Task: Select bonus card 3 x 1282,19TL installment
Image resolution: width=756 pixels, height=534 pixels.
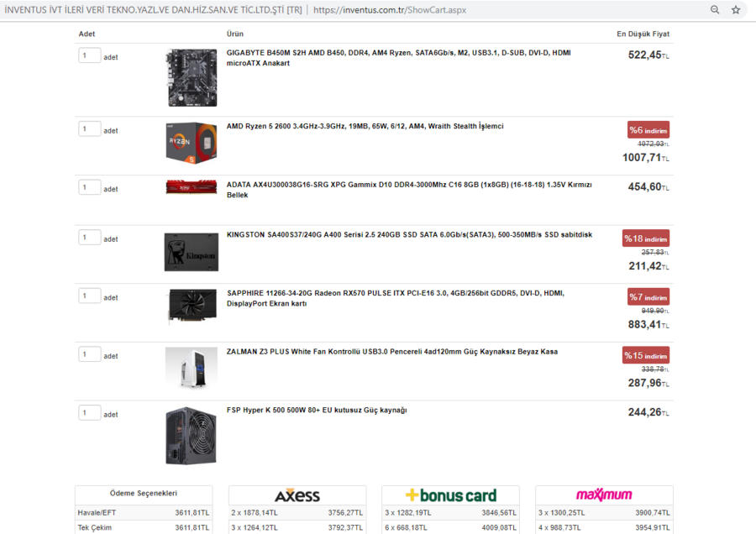Action: tap(451, 513)
